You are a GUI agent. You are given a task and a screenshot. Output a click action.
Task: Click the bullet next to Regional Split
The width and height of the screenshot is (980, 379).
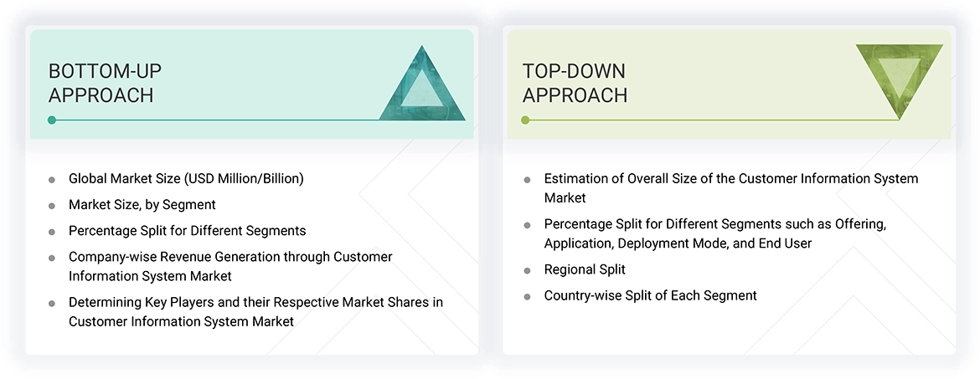(x=527, y=271)
